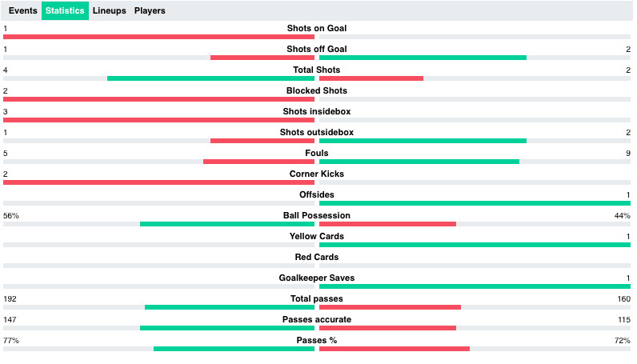Click the Total passes label
The image size is (637, 364).
pyautogui.click(x=317, y=298)
